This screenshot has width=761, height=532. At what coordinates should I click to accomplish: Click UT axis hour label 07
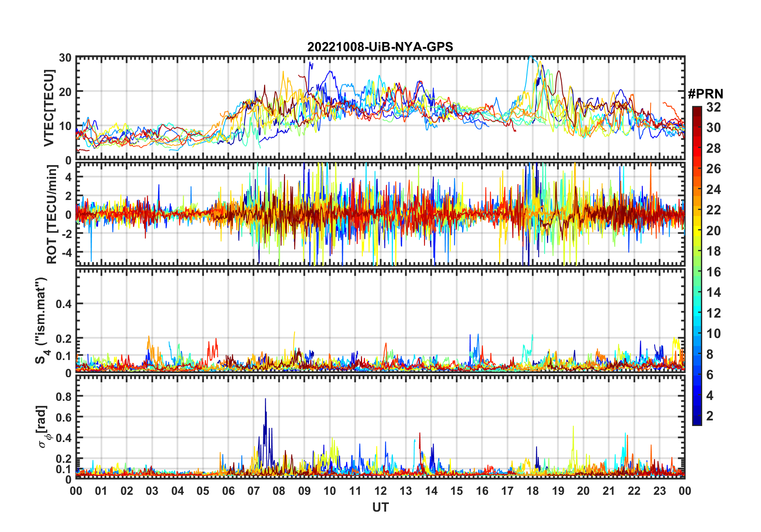pyautogui.click(x=254, y=491)
